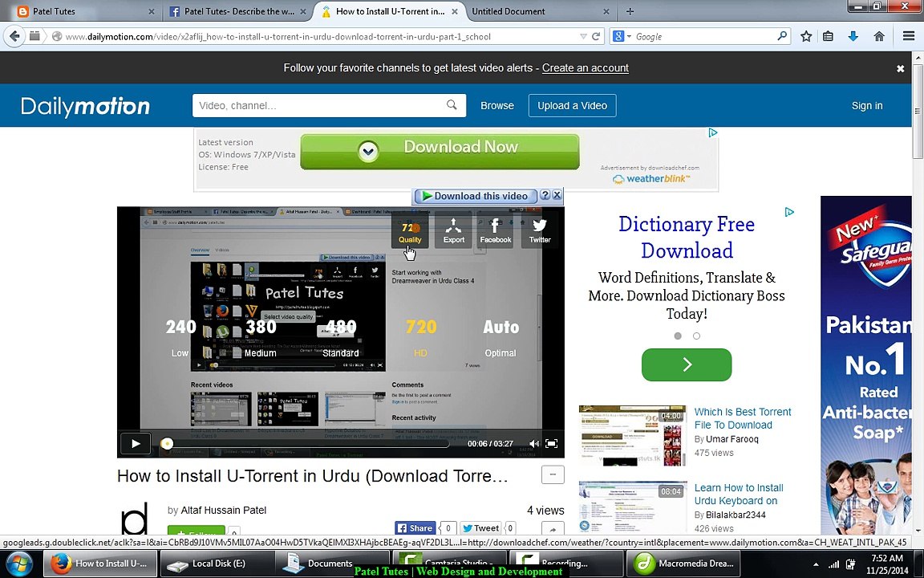Click the Firefox back arrow button
Screen dimensions: 924x578
[14, 36]
